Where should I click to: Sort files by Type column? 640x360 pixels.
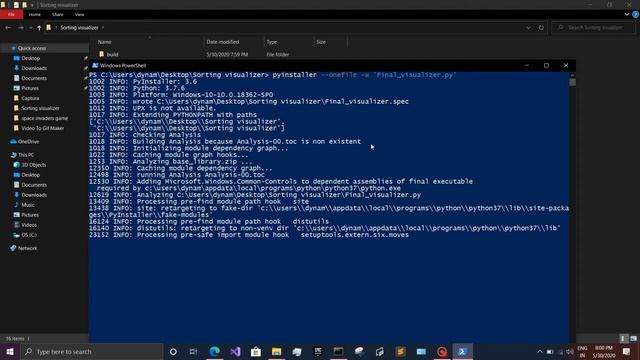pos(272,42)
